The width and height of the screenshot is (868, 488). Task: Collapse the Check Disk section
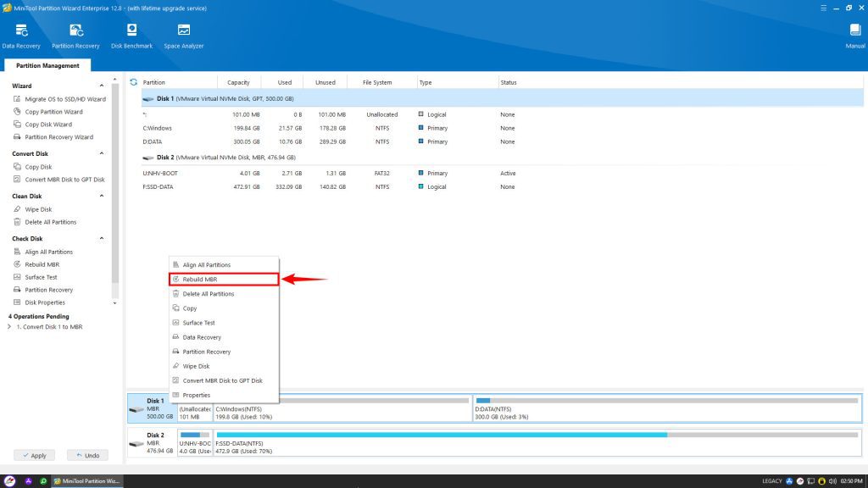tap(102, 238)
